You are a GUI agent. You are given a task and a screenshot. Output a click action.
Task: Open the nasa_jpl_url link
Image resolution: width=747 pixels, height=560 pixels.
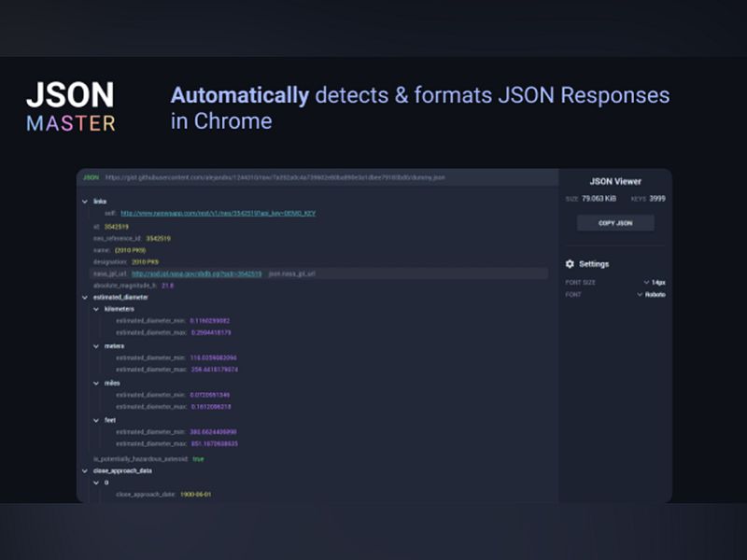[x=197, y=273]
